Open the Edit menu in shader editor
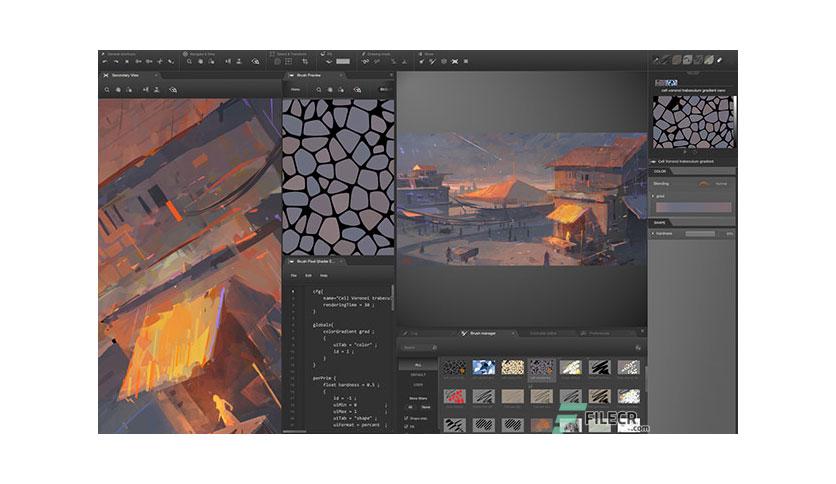Viewport: 836px width, 484px height. 308,276
